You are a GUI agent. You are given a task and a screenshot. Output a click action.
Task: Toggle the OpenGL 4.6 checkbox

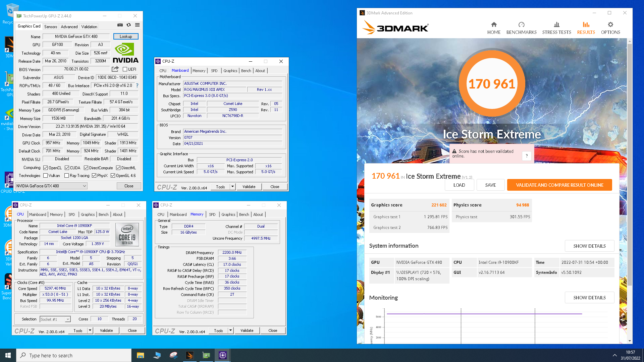(x=113, y=176)
